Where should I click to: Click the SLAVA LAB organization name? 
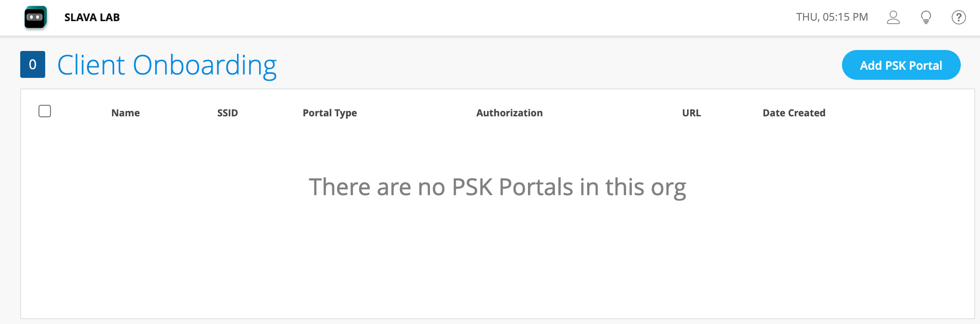pos(92,17)
